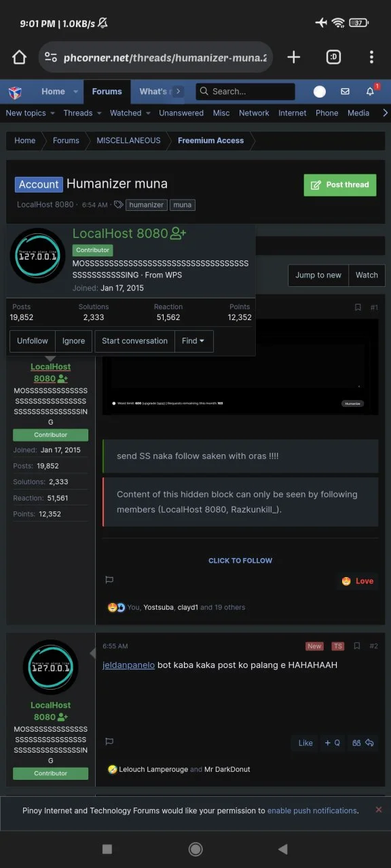Go to Home breadcrumb
Viewport: 391px width, 868px height.
[x=25, y=140]
